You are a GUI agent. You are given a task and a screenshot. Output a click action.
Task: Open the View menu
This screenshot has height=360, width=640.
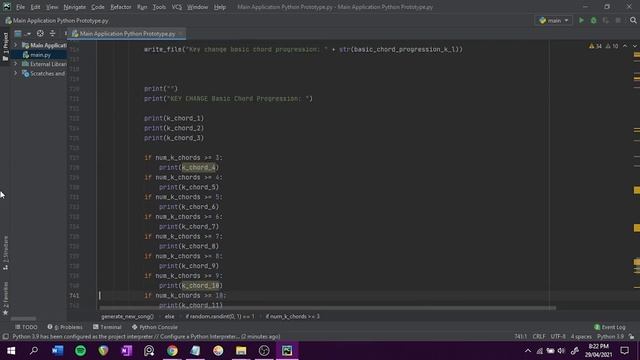click(x=52, y=7)
